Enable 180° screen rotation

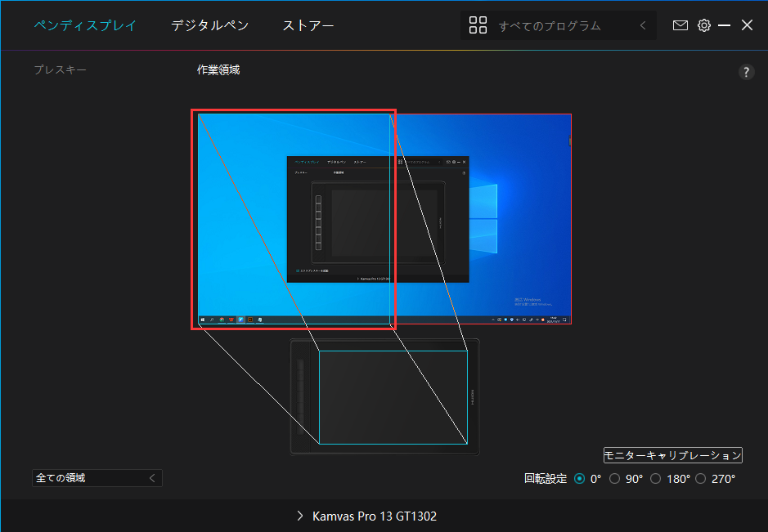[655, 478]
